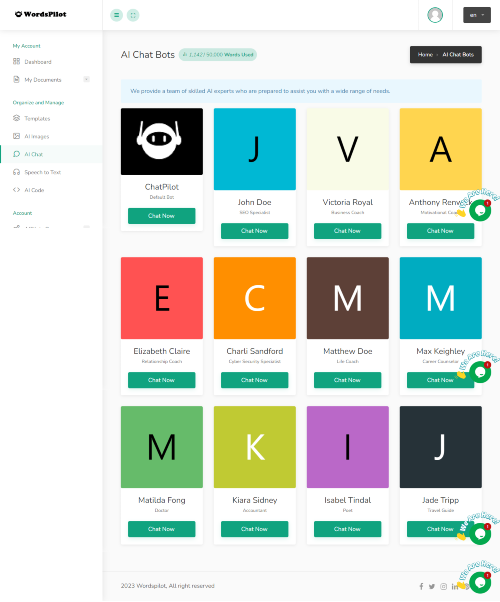The height and width of the screenshot is (602, 500).
Task: Click the Matthew Doe name text
Action: [x=348, y=351]
